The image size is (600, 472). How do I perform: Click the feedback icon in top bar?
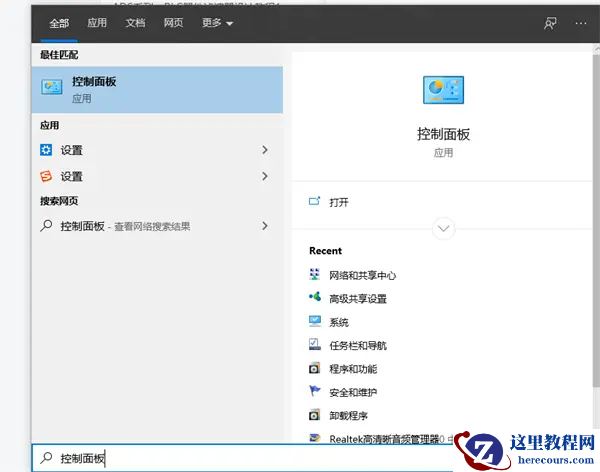pos(550,23)
